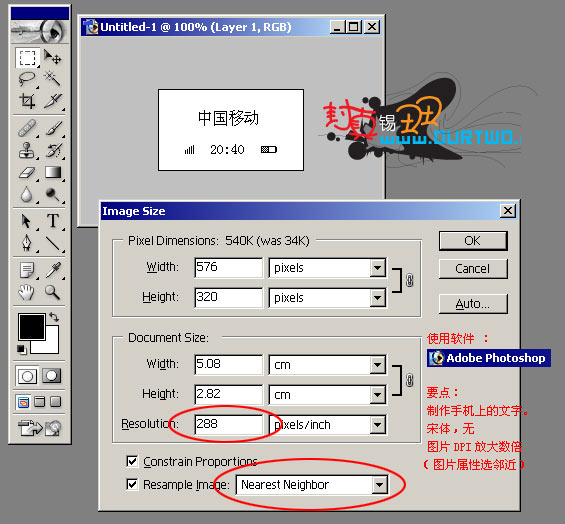Click the Resolution field showing 288

click(228, 424)
